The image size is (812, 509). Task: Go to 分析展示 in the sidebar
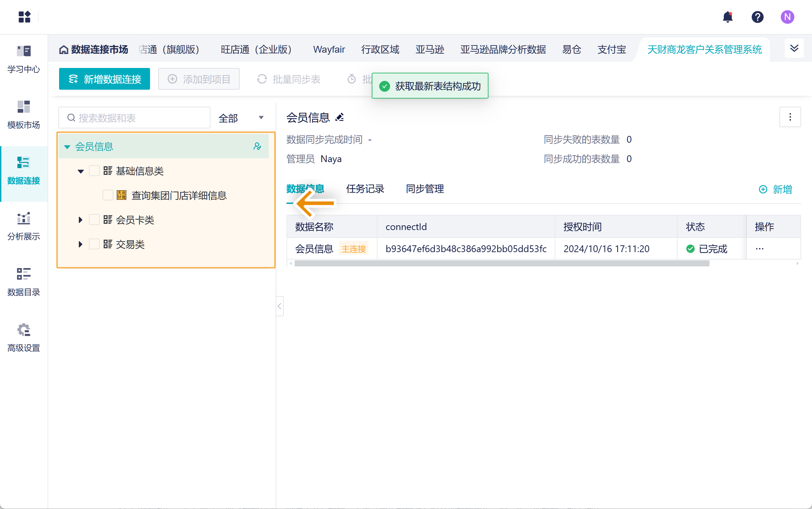24,226
